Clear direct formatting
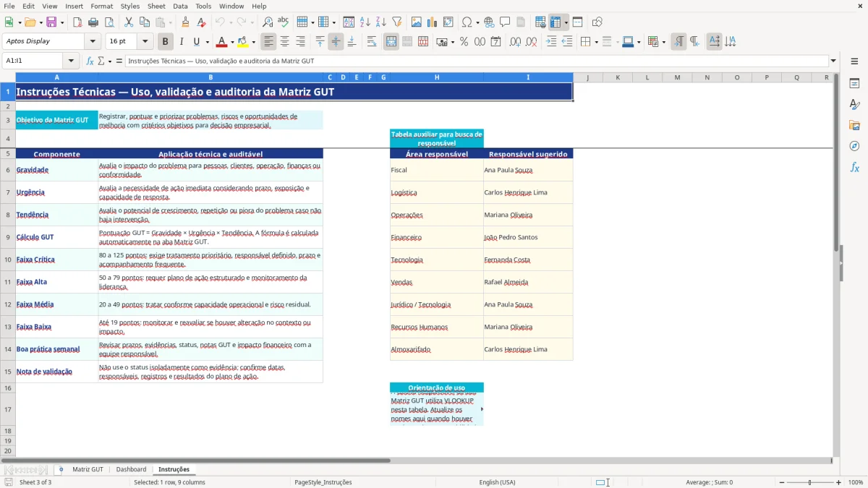Viewport: 868px width, 488px height. click(202, 22)
